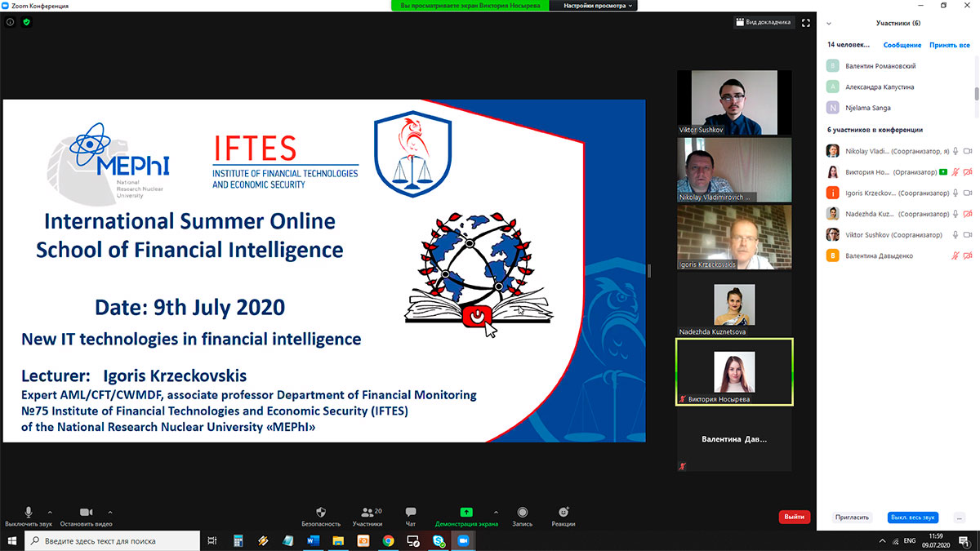
Task: Open the three-dots more options button
Action: pos(959,518)
